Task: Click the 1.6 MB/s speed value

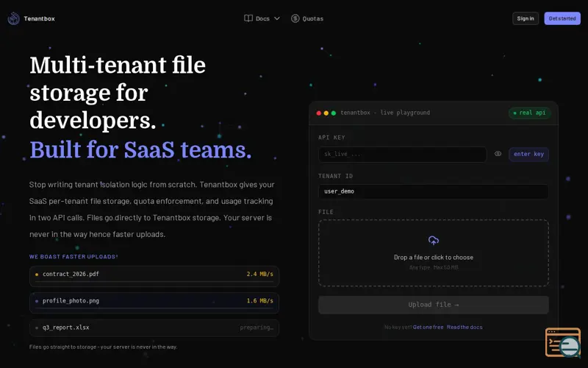Action: click(260, 301)
